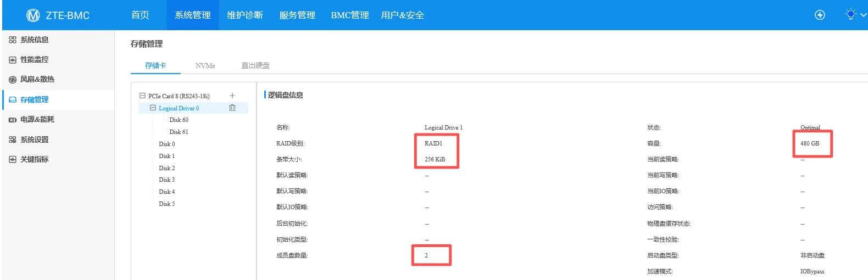This screenshot has height=280, width=868.
Task: Open 维护诊断 menu
Action: point(245,15)
